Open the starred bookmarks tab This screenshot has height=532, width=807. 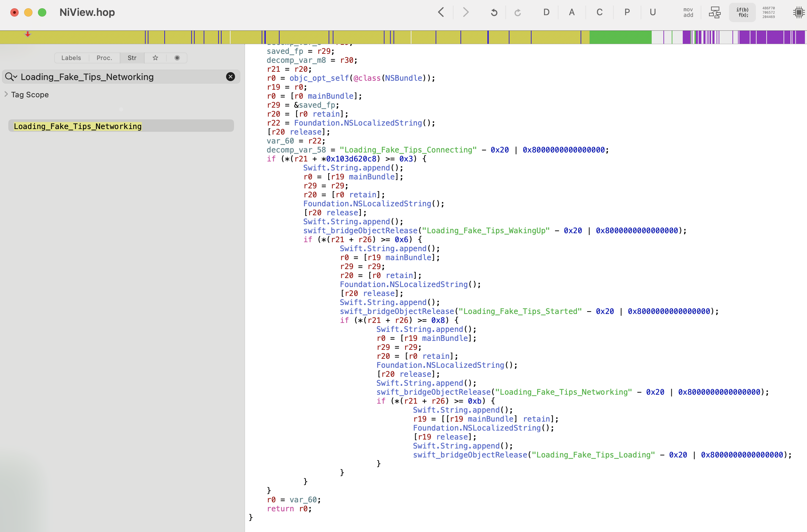pyautogui.click(x=155, y=58)
